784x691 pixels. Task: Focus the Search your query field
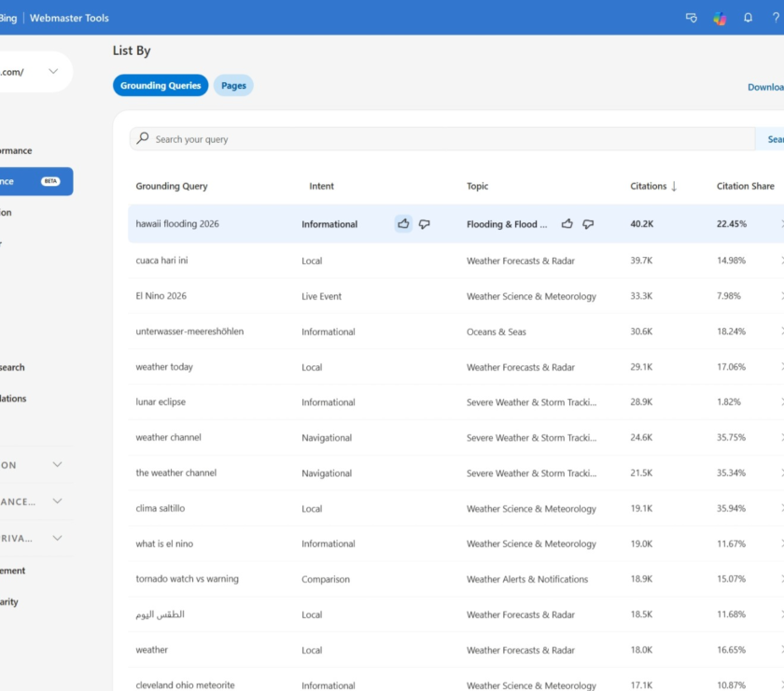click(442, 139)
